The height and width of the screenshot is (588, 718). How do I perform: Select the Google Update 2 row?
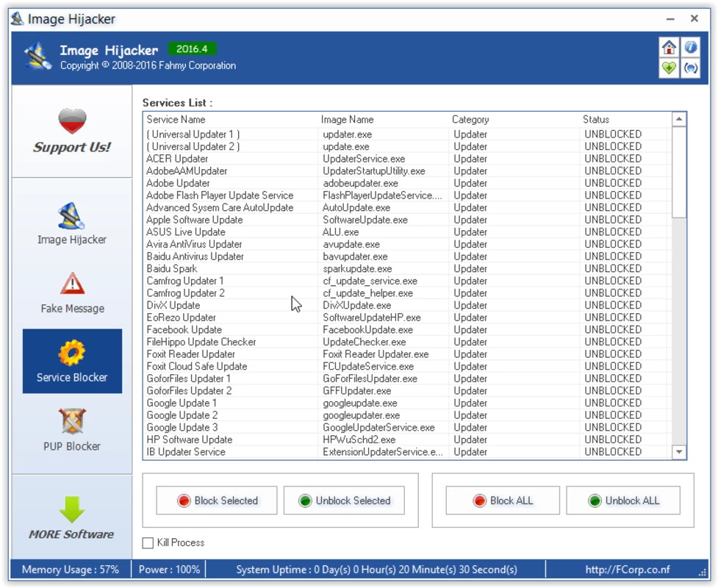tap(406, 415)
